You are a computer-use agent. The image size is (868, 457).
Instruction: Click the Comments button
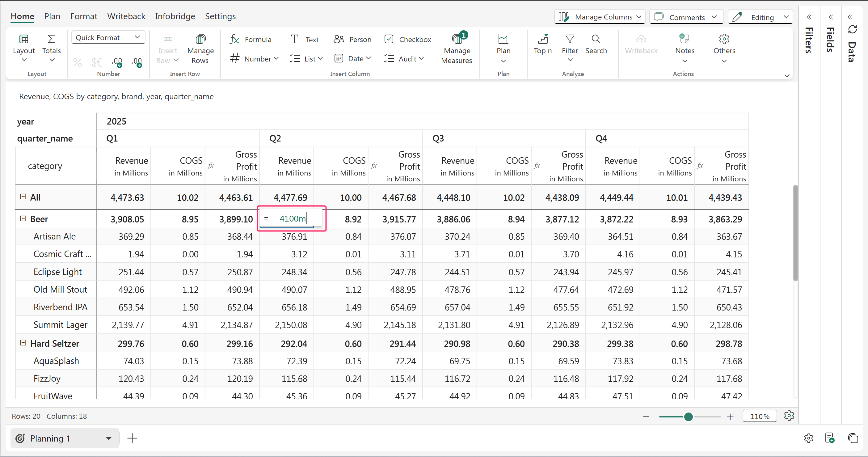pyautogui.click(x=686, y=17)
